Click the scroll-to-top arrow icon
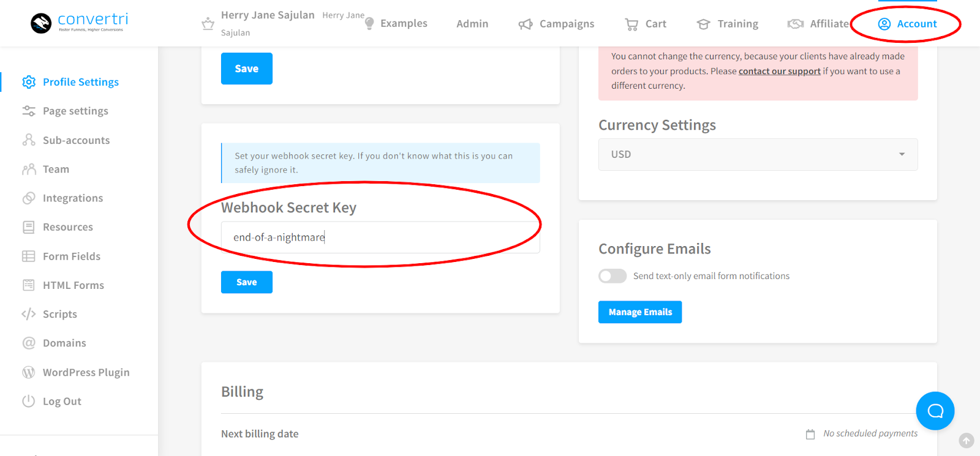 [966, 441]
